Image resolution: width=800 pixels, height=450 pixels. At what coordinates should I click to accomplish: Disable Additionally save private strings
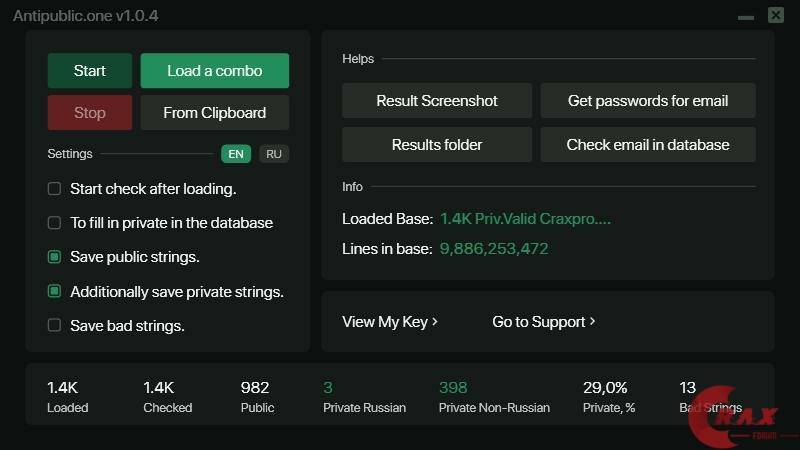(54, 291)
